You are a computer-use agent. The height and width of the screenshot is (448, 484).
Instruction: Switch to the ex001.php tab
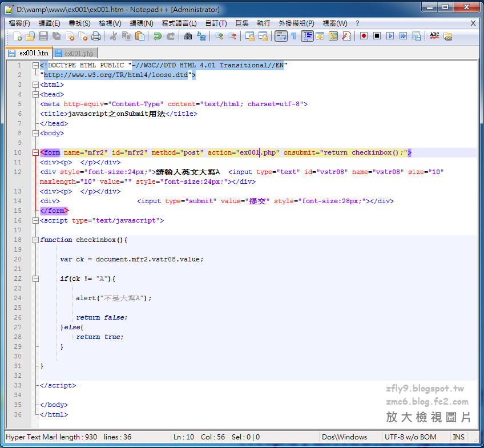pos(76,54)
